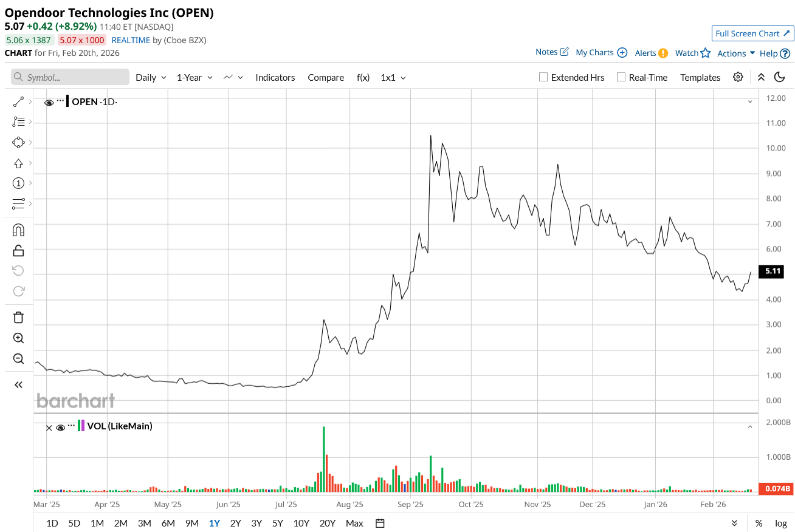The height and width of the screenshot is (532, 795).
Task: Open chart settings gear icon
Action: coord(738,77)
